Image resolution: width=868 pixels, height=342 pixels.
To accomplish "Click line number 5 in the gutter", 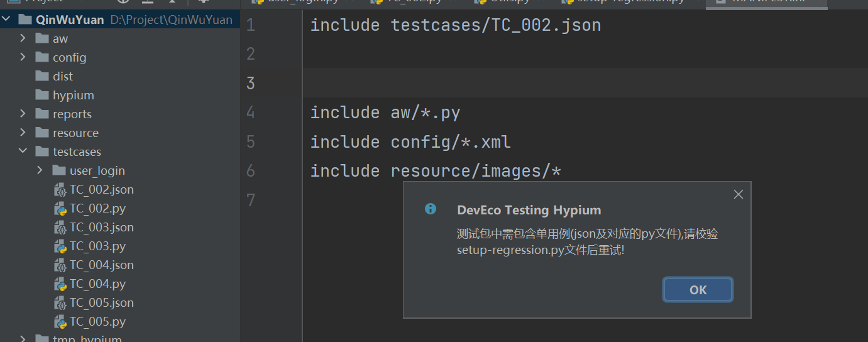I will tap(251, 142).
